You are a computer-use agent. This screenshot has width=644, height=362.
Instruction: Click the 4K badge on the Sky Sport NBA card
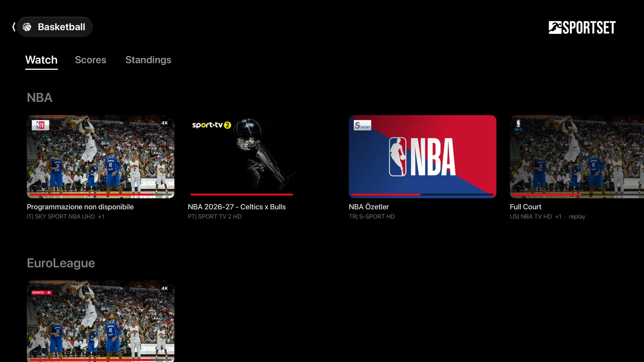click(165, 123)
